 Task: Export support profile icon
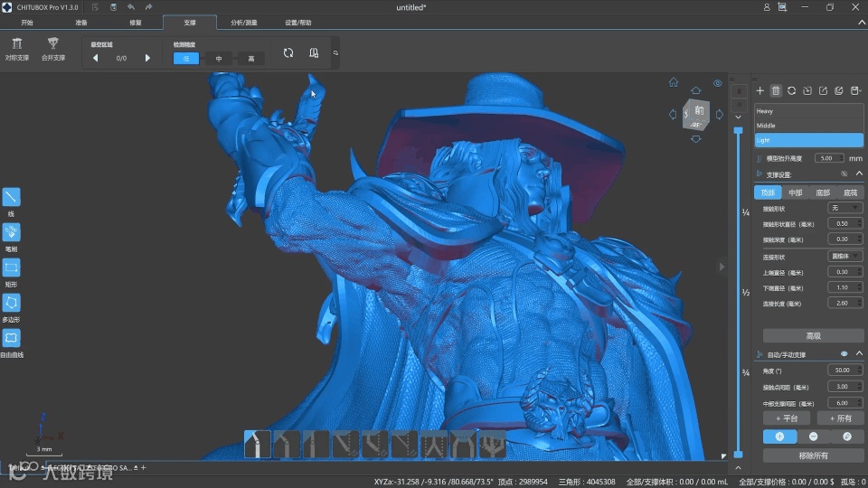pos(823,90)
